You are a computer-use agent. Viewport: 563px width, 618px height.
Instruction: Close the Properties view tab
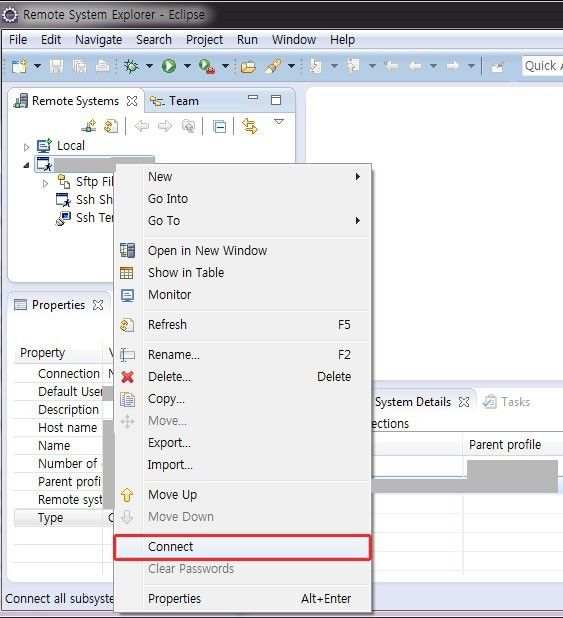pyautogui.click(x=98, y=305)
